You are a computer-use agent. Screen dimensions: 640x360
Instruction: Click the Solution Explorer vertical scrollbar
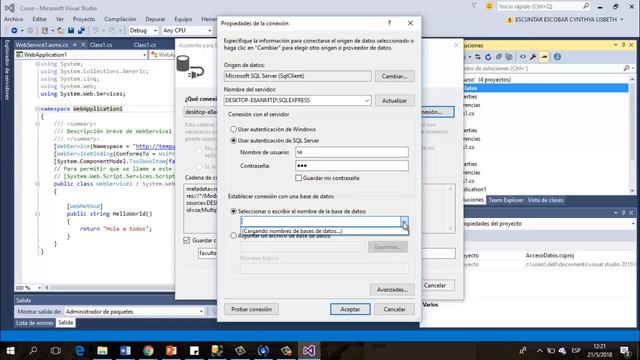coord(632,135)
